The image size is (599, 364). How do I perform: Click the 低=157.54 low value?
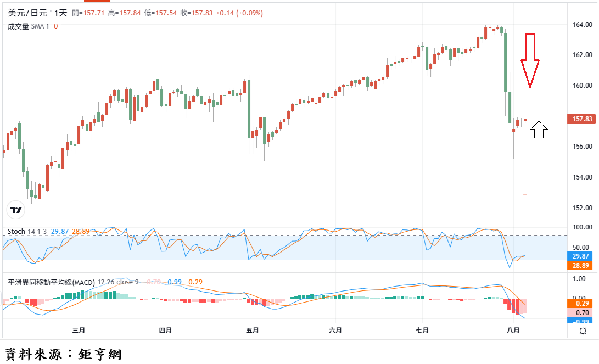coord(160,13)
